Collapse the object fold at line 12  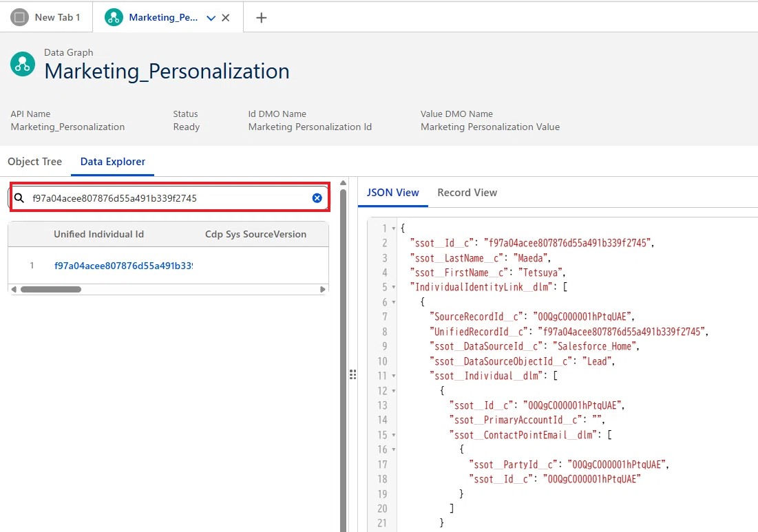coord(394,390)
